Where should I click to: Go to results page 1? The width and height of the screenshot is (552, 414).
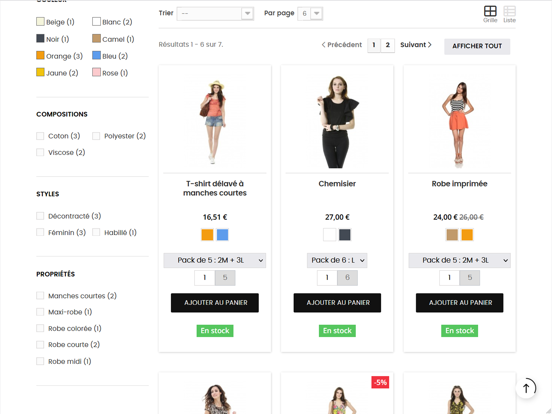tap(374, 45)
